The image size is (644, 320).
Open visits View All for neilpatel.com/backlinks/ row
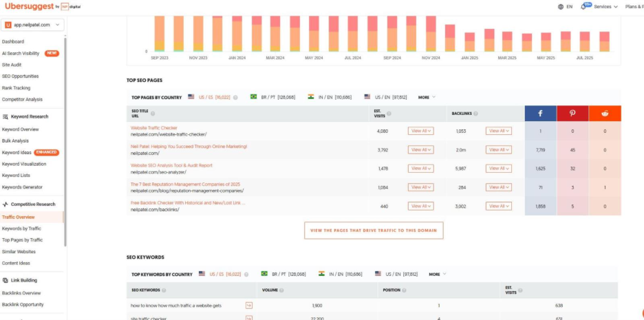[x=420, y=206]
